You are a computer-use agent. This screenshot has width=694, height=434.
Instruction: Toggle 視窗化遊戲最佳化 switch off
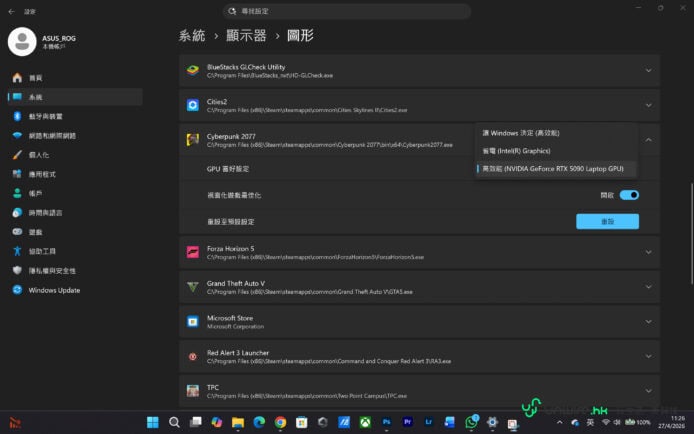629,195
